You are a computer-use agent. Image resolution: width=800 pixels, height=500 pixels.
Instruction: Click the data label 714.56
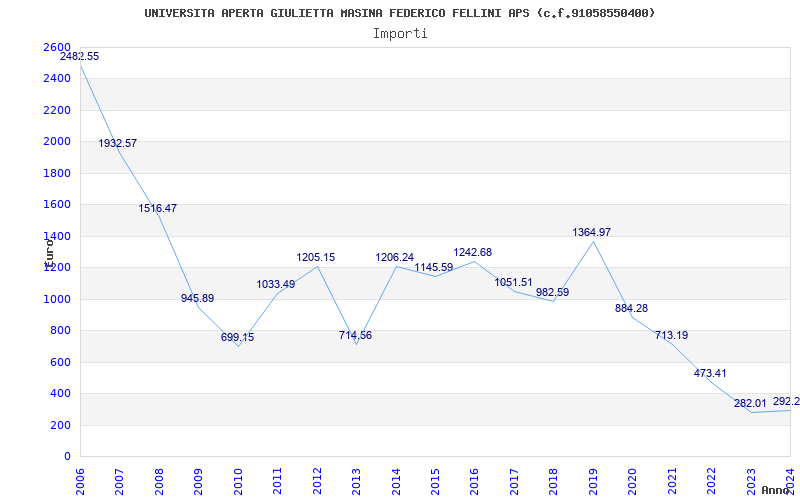356,335
